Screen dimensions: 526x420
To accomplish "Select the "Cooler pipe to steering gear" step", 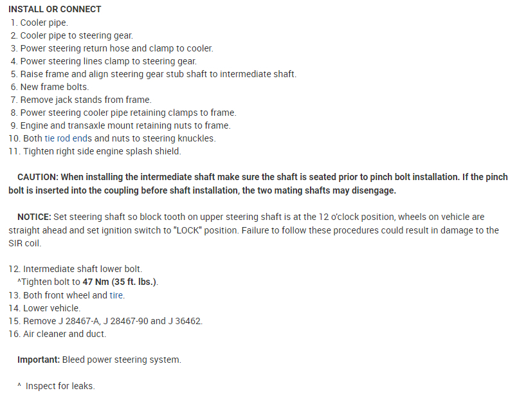I will pyautogui.click(x=77, y=35).
